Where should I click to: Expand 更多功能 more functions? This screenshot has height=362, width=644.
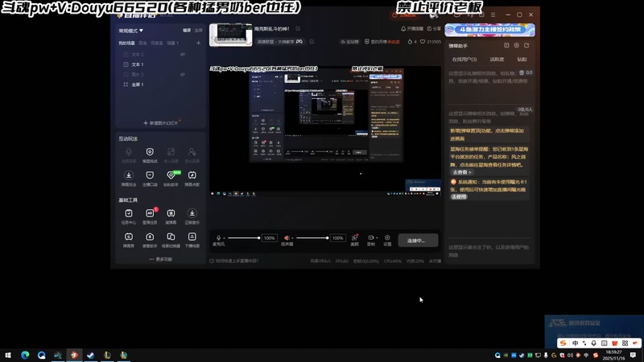click(160, 259)
